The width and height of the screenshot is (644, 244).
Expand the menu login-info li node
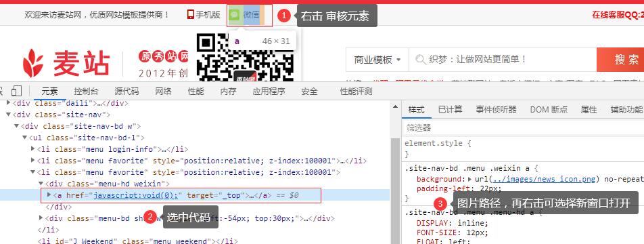[33, 148]
